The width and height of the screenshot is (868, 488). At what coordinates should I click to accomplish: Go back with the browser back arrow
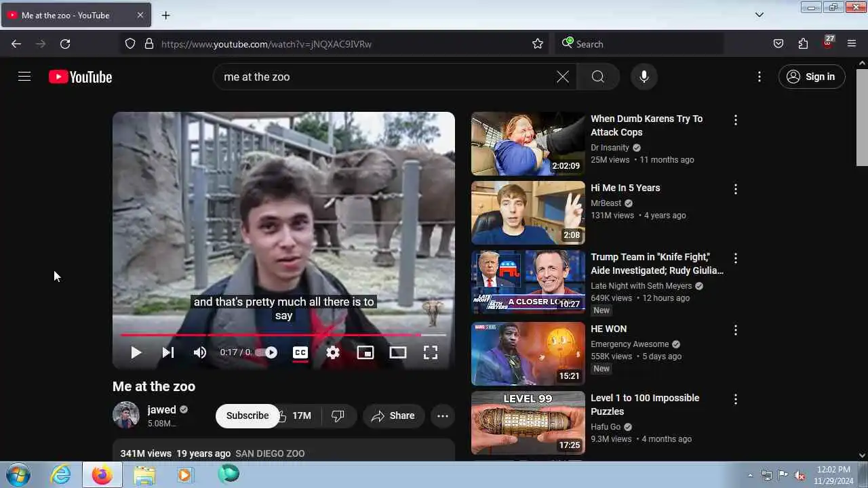click(16, 43)
